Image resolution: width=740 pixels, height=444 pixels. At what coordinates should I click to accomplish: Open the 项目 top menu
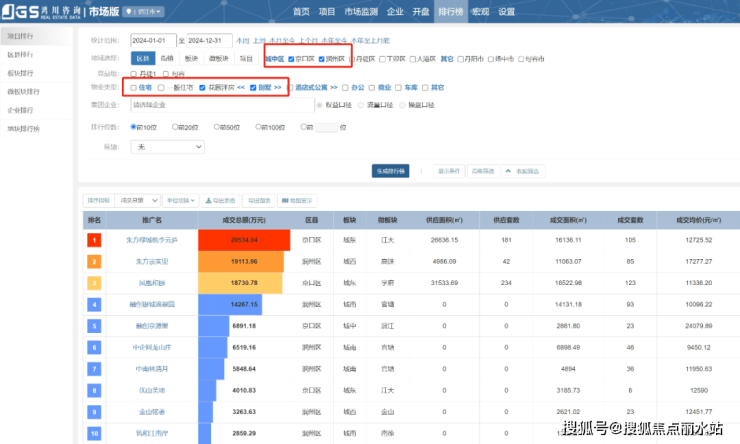[327, 12]
